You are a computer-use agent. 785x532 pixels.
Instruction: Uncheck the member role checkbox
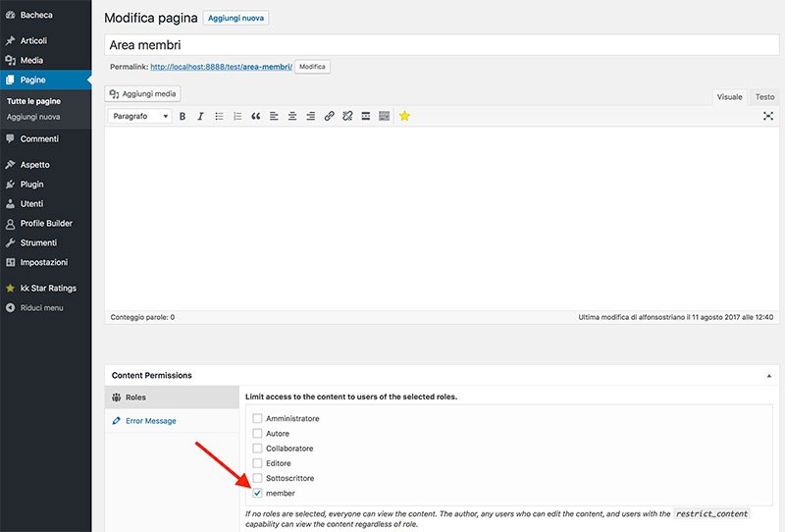pos(257,493)
